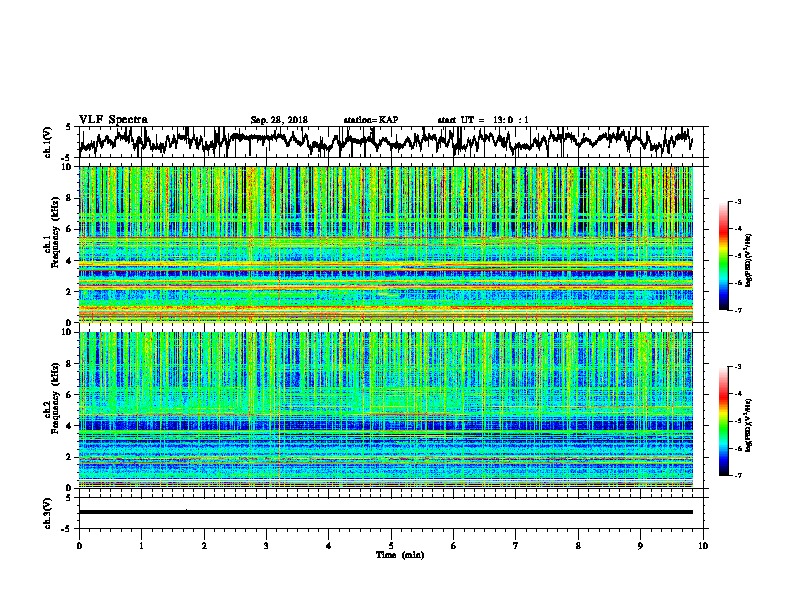
Task: Click the ch.2 spectrogram color scale bar
Action: point(723,421)
